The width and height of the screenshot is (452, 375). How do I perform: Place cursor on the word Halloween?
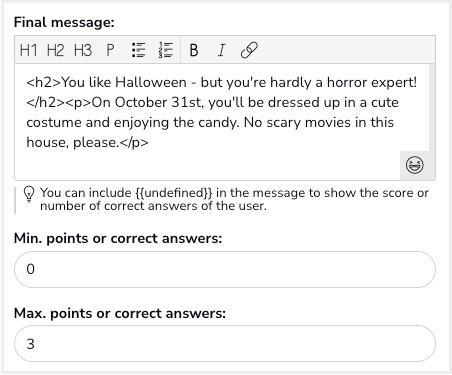[151, 82]
